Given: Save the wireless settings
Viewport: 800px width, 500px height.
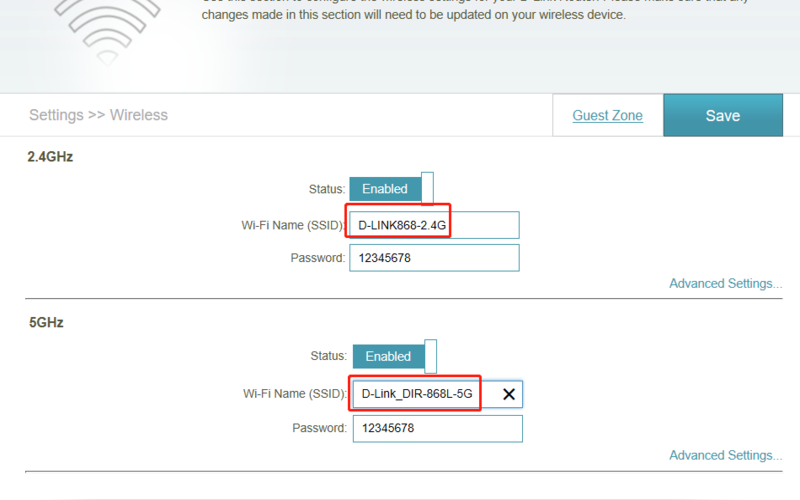Looking at the screenshot, I should click(723, 115).
